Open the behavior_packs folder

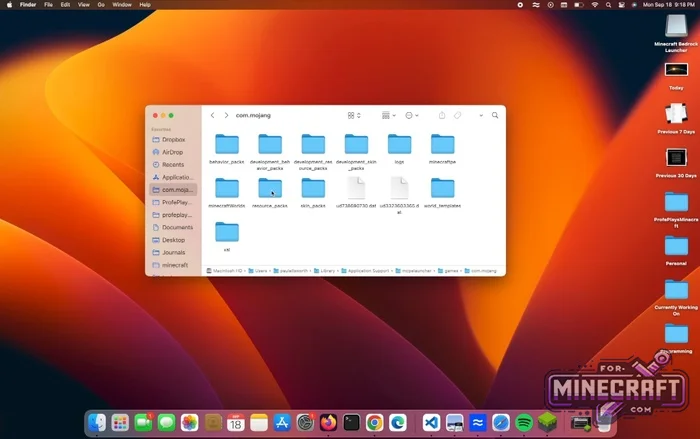click(227, 144)
